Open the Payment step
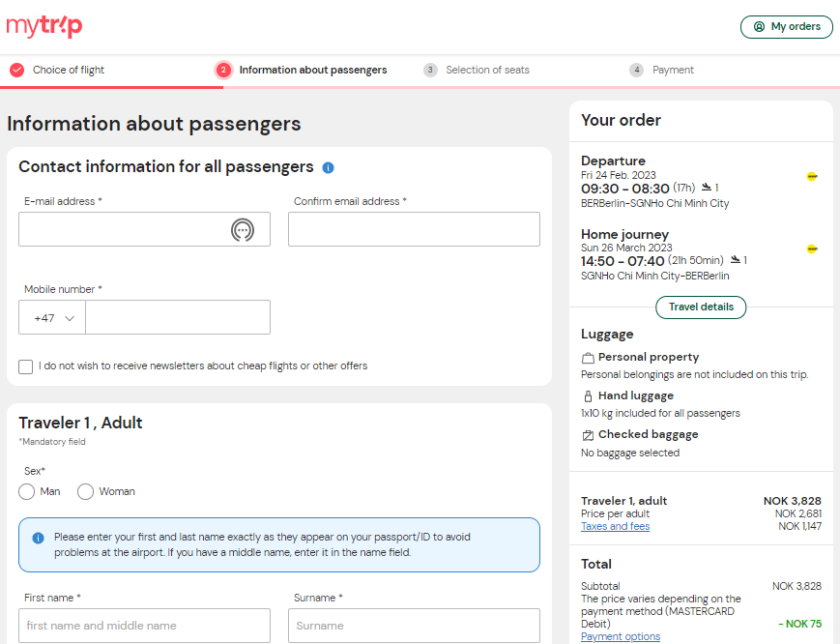The height and width of the screenshot is (644, 840). coord(661,71)
